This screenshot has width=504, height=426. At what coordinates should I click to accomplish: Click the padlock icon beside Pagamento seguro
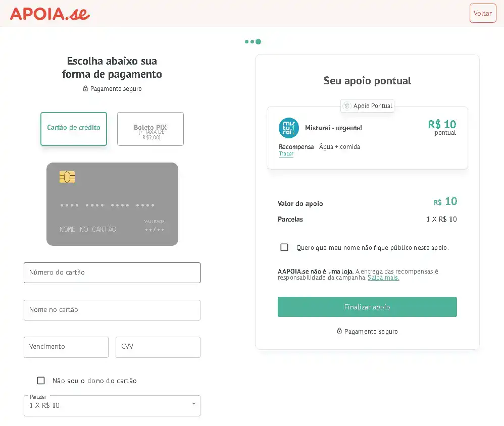[x=85, y=88]
